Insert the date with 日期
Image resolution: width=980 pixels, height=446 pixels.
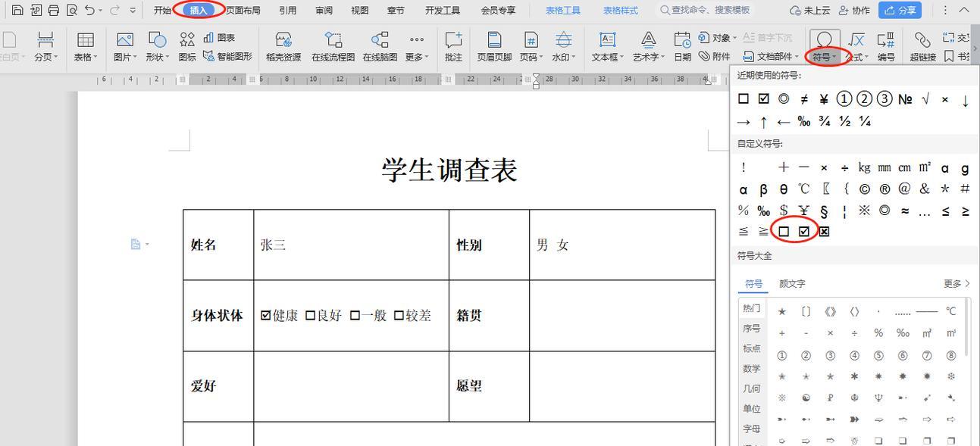click(x=682, y=46)
